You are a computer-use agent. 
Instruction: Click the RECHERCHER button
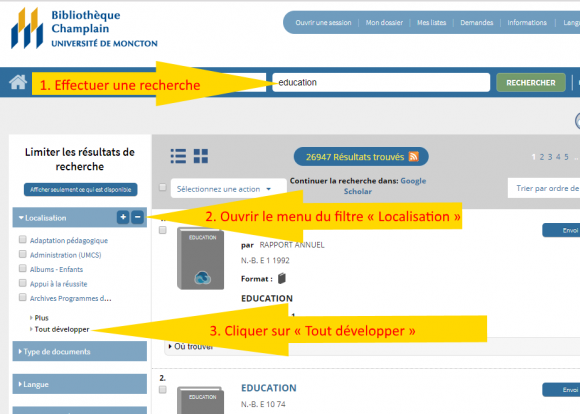click(531, 83)
